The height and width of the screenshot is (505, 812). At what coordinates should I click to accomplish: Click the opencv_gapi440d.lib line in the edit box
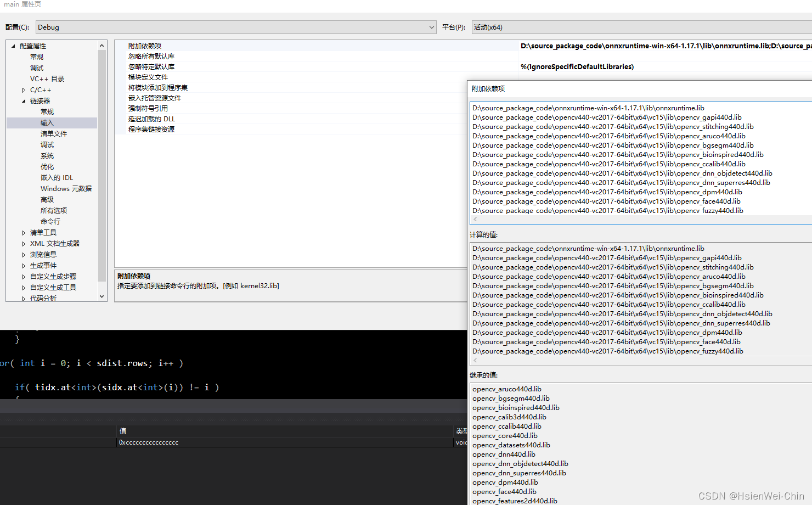[x=607, y=117]
